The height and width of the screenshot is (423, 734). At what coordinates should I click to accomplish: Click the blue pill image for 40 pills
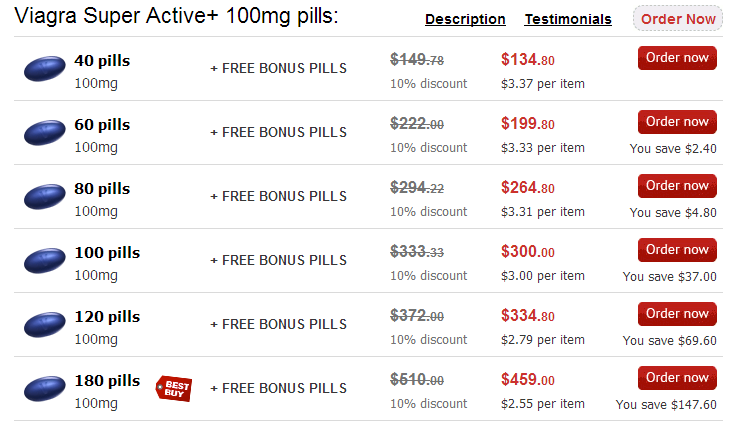click(45, 68)
